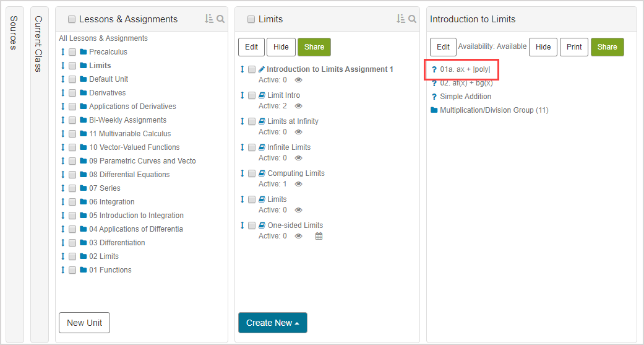Open the Current Class side tab
Viewport: 644px width, 345px height.
38,43
